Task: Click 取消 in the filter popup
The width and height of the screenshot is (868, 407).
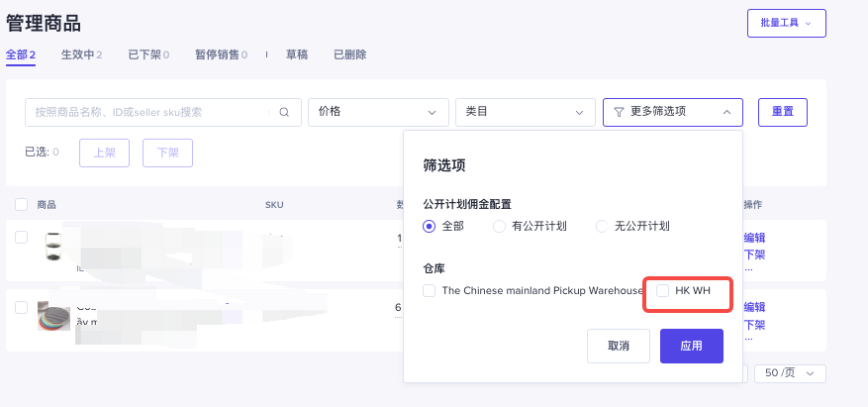Action: (x=619, y=346)
